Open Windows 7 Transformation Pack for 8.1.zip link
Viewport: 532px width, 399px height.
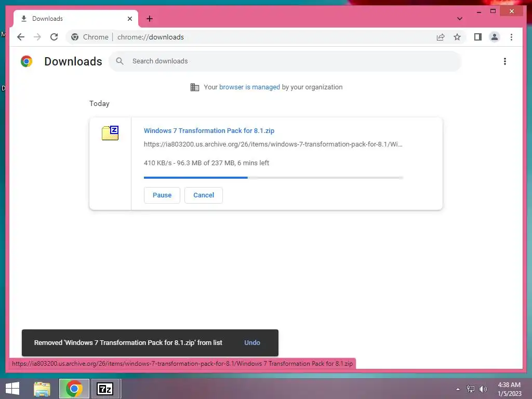coord(209,130)
